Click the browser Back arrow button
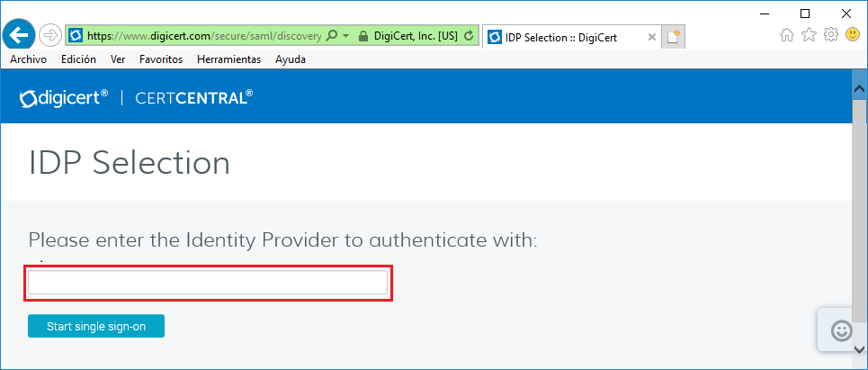868x370 pixels. pyautogui.click(x=19, y=35)
